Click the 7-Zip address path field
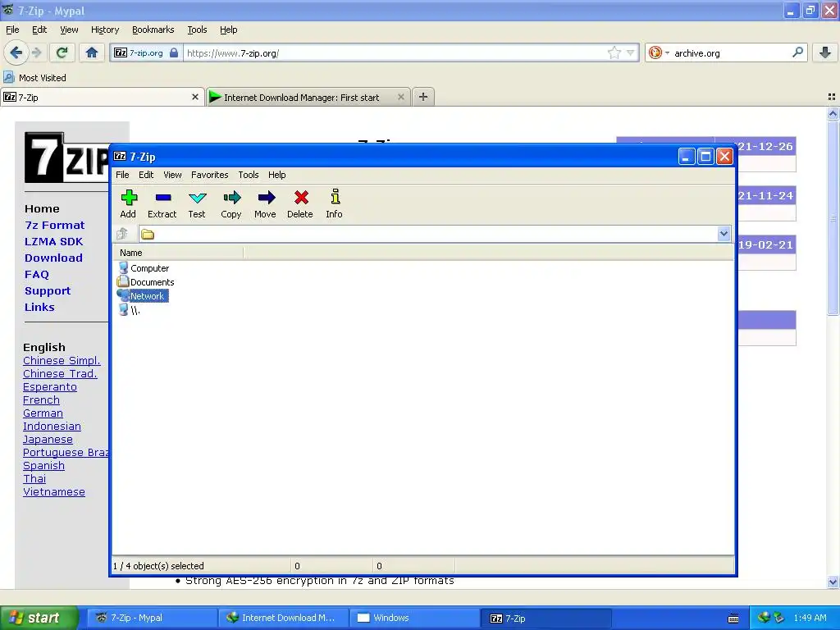This screenshot has height=630, width=840. [x=428, y=234]
